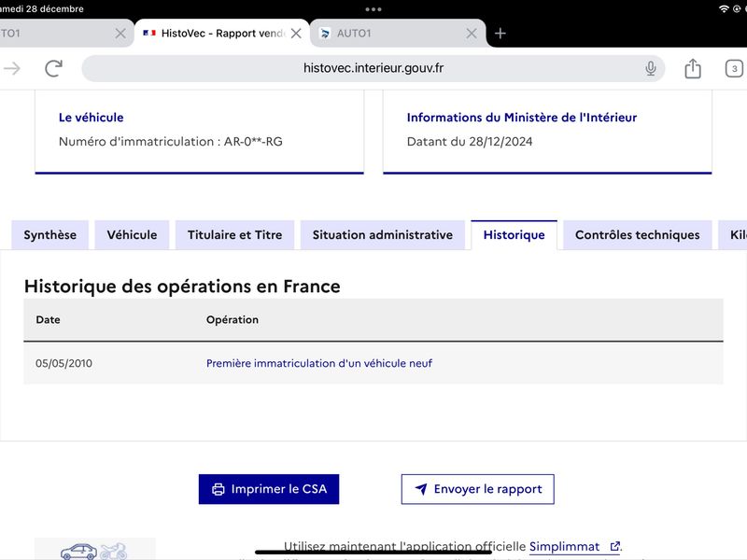Go forward with the arrow icon

12,68
